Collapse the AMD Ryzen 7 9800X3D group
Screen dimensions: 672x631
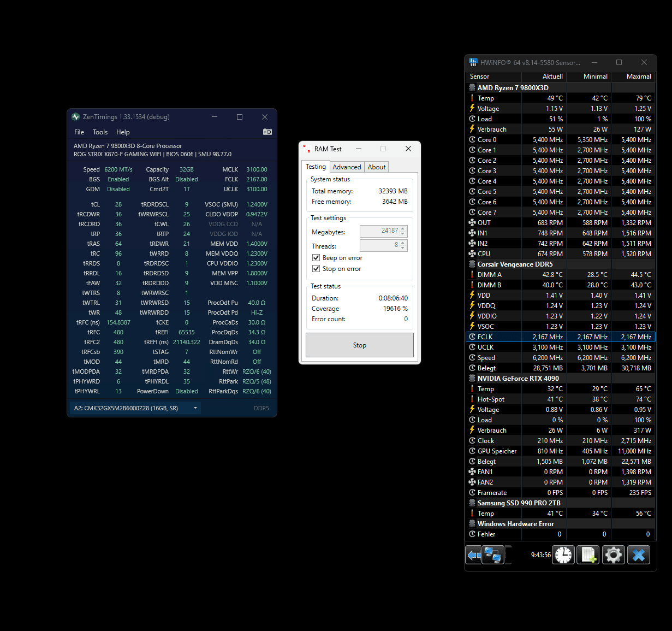(x=472, y=88)
